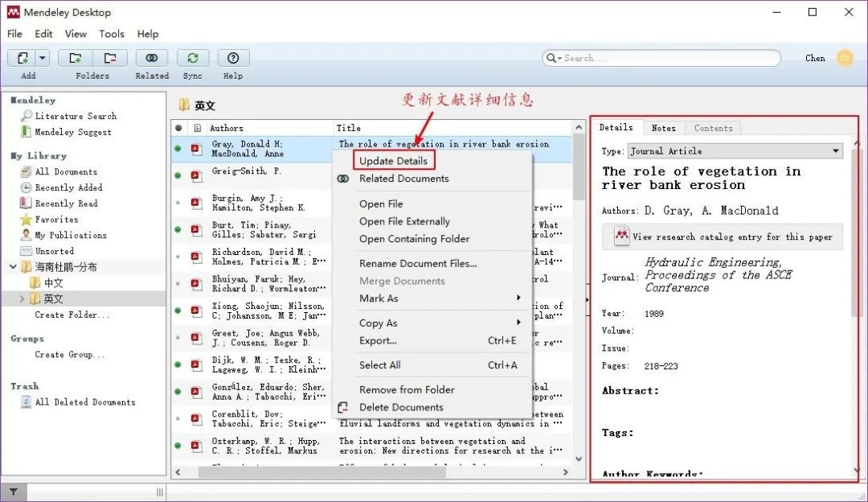The width and height of the screenshot is (868, 502).
Task: Collapse the 海南杜鹃-分布 folder
Action: pos(14,267)
